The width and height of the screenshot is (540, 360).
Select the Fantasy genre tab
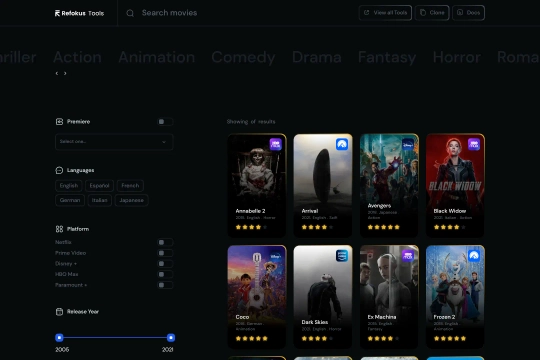pyautogui.click(x=387, y=57)
